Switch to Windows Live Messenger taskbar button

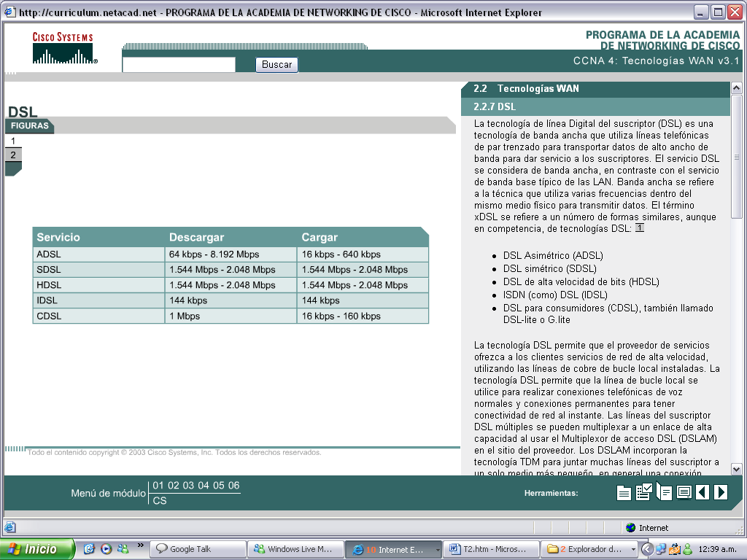click(x=296, y=549)
